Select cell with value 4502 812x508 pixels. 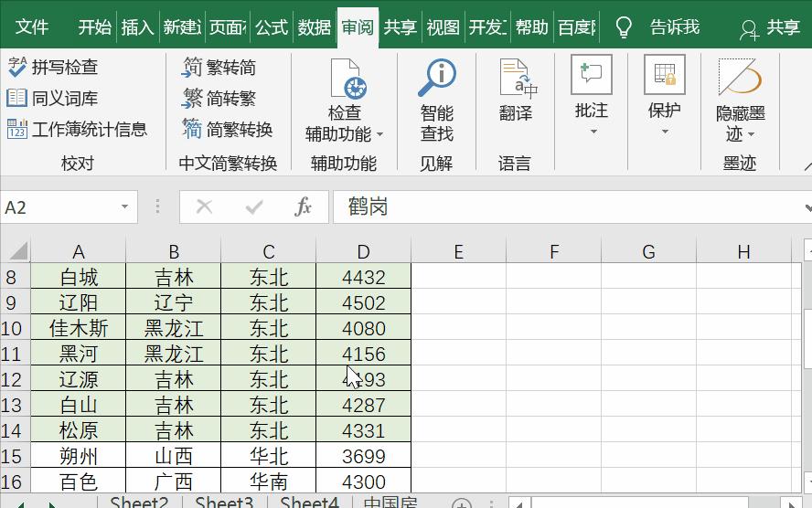pyautogui.click(x=364, y=302)
